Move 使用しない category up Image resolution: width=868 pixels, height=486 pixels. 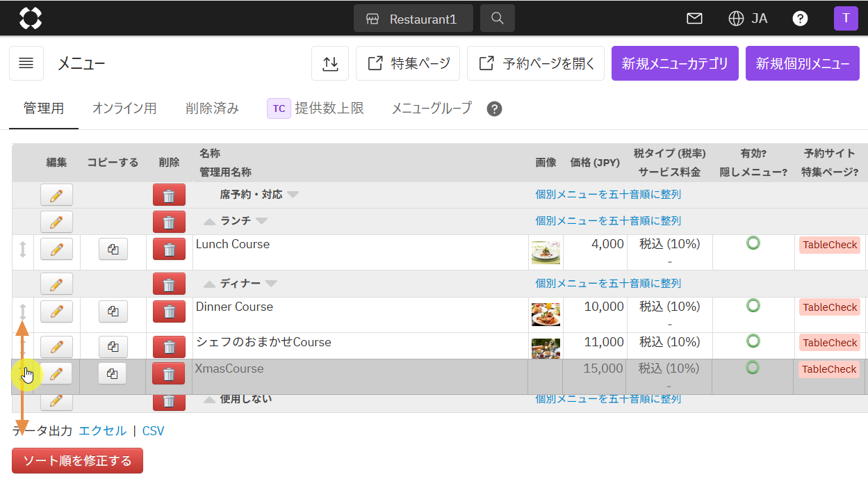tap(209, 399)
